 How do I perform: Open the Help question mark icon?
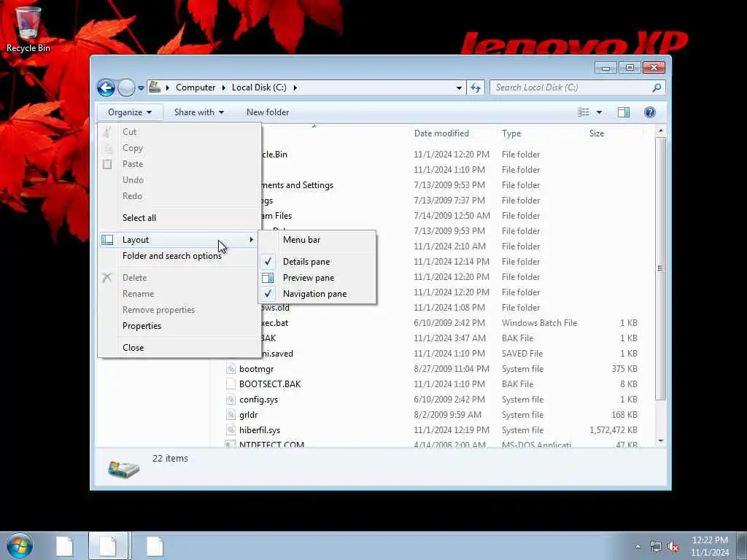click(x=650, y=112)
